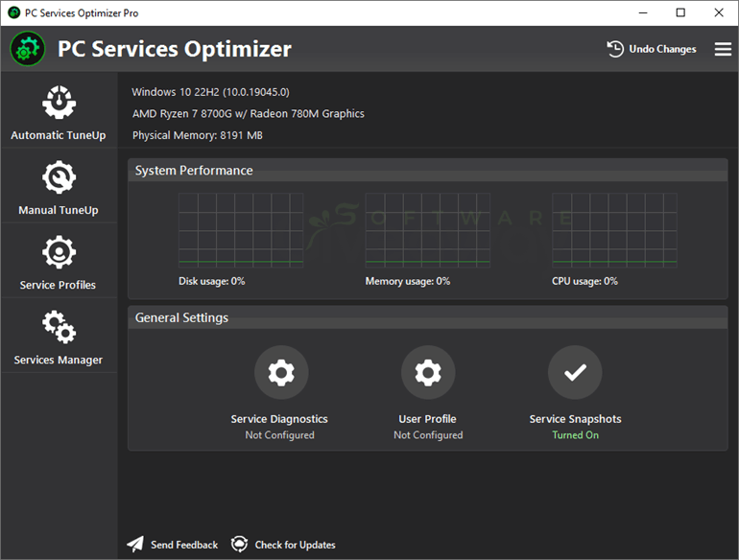Click the PC Services Optimizer logo icon
The height and width of the screenshot is (560, 739).
click(28, 49)
